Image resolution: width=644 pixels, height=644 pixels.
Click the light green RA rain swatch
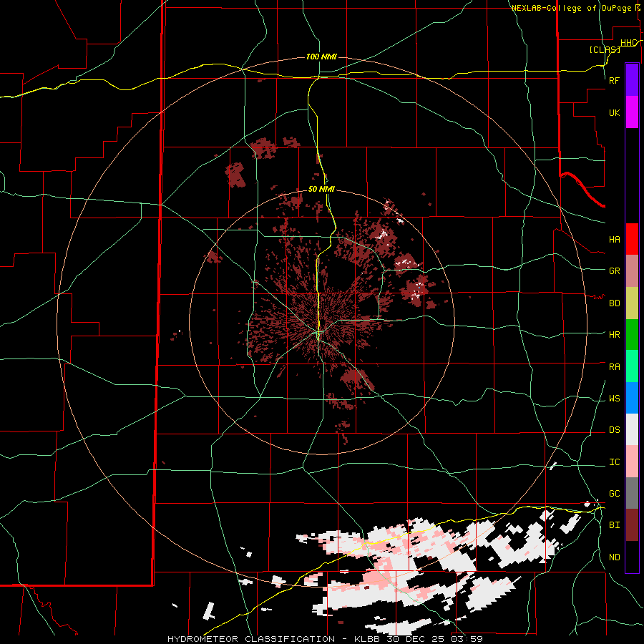[x=632, y=366]
